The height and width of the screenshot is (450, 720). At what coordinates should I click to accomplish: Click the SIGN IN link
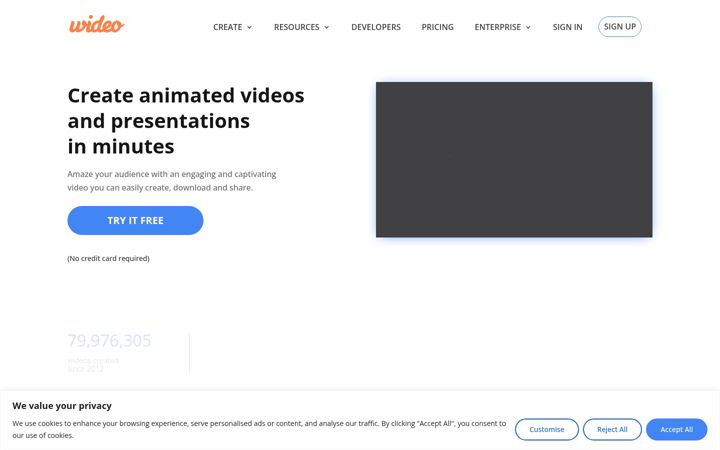568,27
